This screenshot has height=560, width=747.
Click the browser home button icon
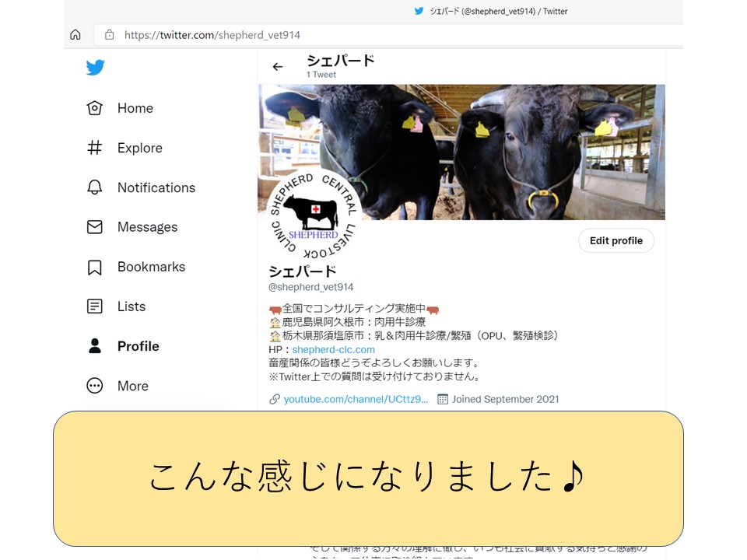(x=75, y=35)
